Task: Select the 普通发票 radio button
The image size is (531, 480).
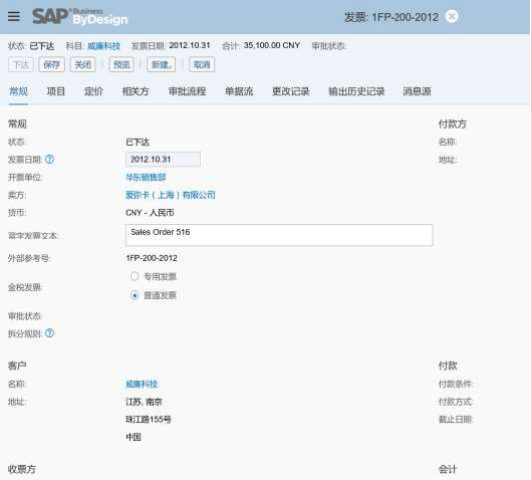Action: click(134, 295)
